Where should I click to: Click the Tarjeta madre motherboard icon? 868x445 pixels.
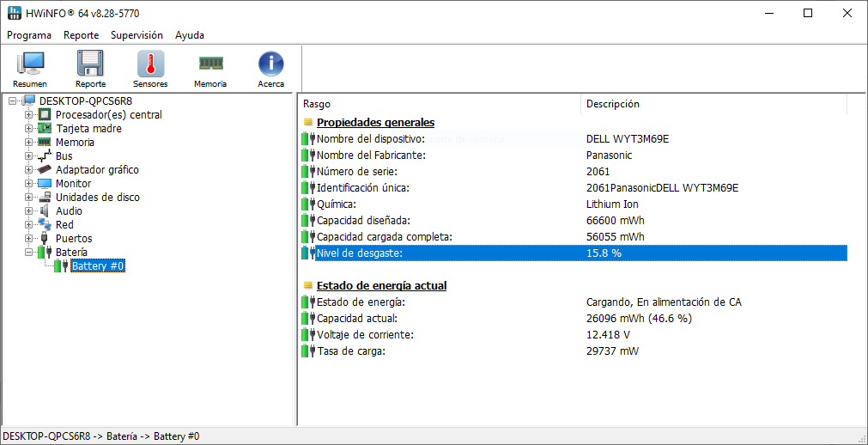coord(45,129)
